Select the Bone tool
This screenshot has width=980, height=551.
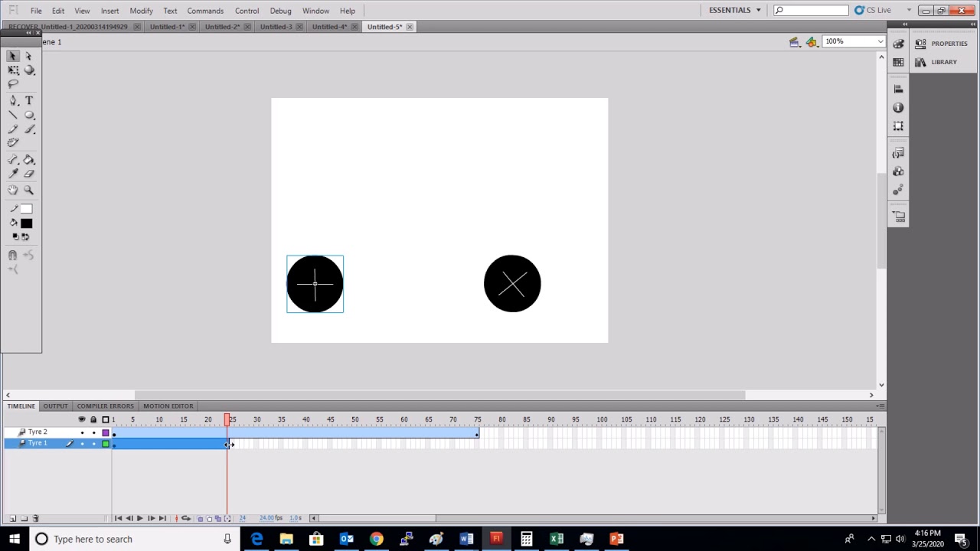(13, 160)
